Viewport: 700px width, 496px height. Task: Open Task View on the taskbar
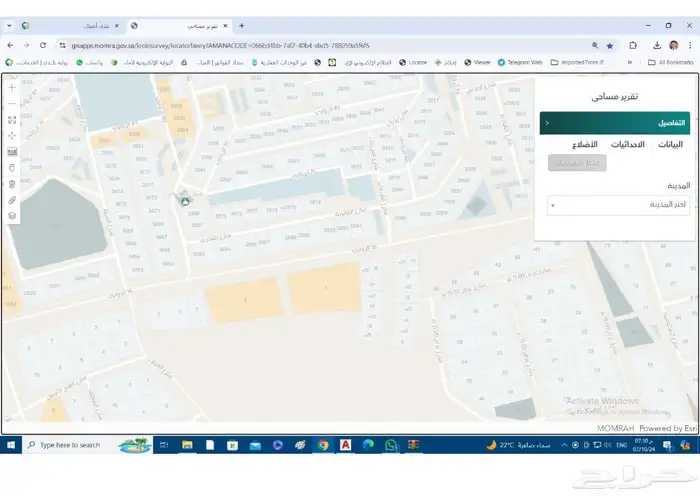pyautogui.click(x=164, y=445)
